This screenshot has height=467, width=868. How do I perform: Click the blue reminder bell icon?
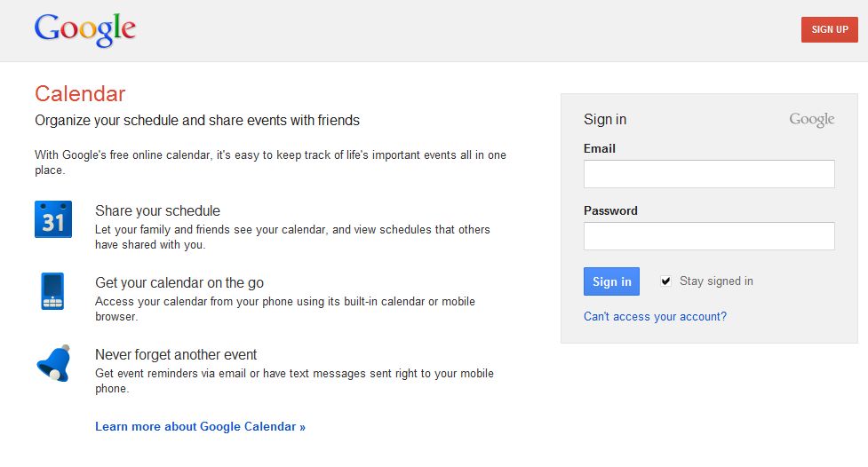coord(52,362)
